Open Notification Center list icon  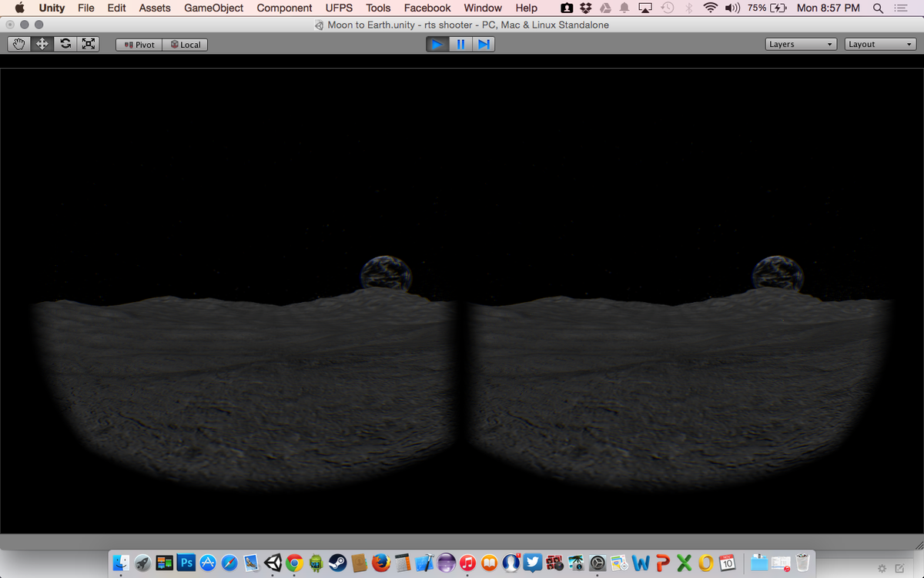tap(901, 8)
